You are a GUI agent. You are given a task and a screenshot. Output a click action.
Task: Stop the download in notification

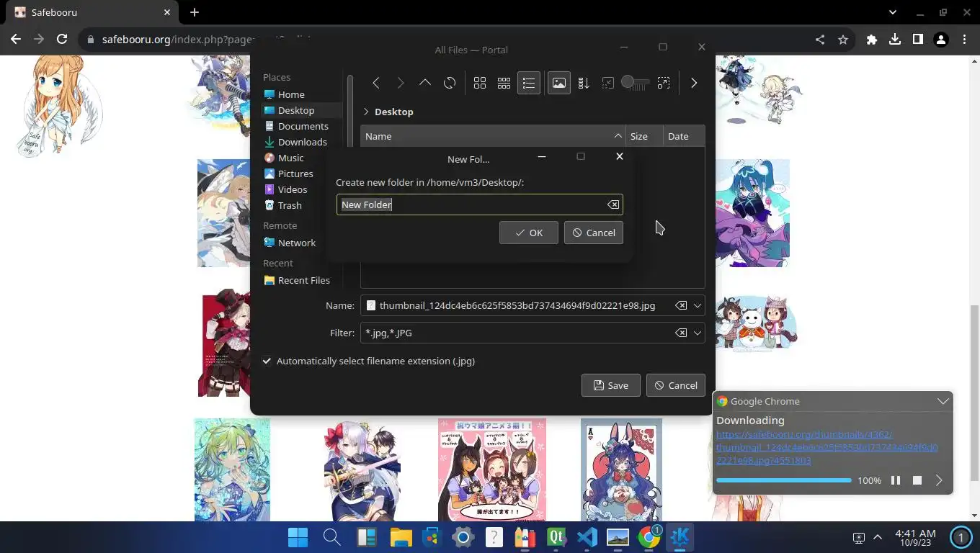coord(917,480)
